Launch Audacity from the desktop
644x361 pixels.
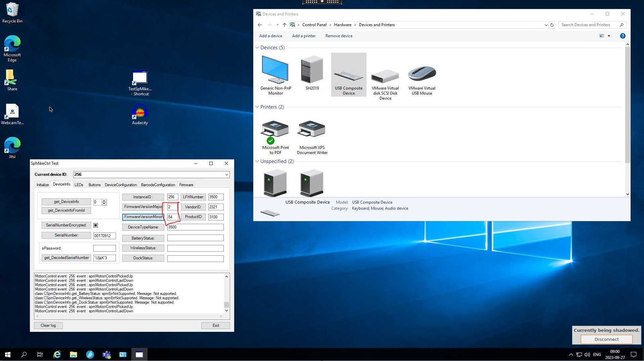tap(139, 112)
